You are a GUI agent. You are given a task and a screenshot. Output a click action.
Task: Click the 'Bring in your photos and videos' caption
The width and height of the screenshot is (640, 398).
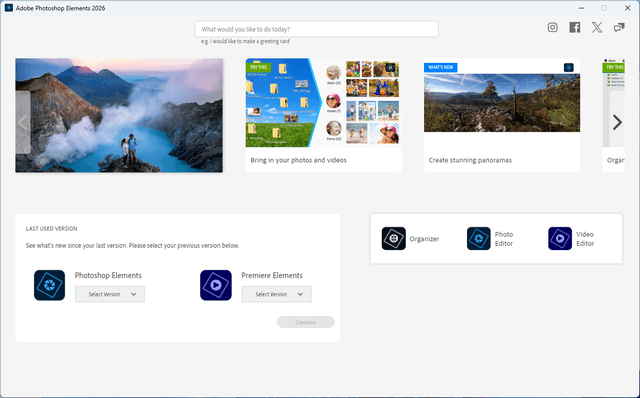click(298, 160)
